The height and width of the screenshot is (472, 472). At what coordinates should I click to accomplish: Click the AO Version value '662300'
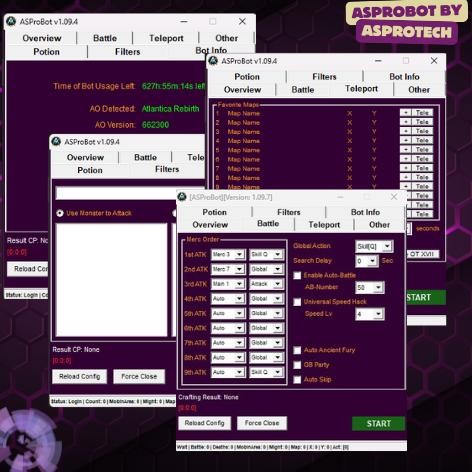point(155,125)
